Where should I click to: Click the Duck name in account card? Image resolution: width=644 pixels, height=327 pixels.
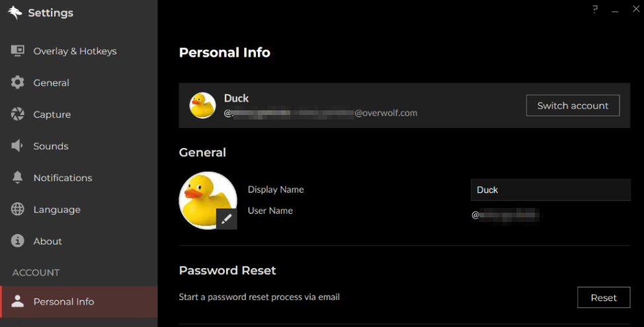click(x=236, y=98)
